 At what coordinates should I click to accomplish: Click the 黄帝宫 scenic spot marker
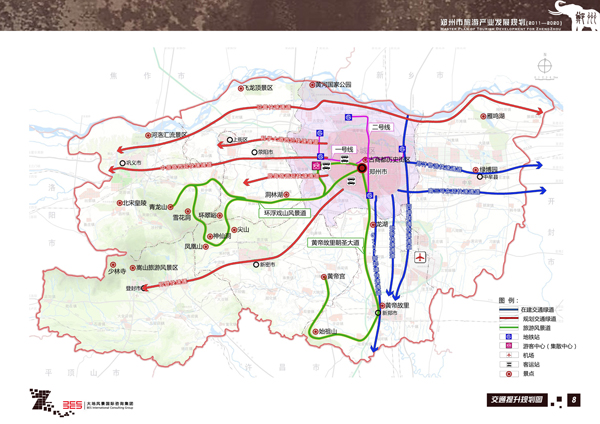point(323,277)
